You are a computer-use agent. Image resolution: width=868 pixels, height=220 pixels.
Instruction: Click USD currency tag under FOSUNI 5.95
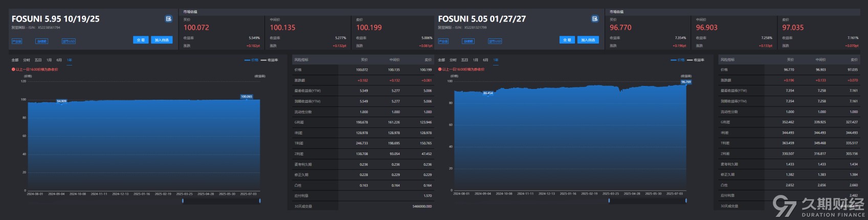pyautogui.click(x=69, y=41)
